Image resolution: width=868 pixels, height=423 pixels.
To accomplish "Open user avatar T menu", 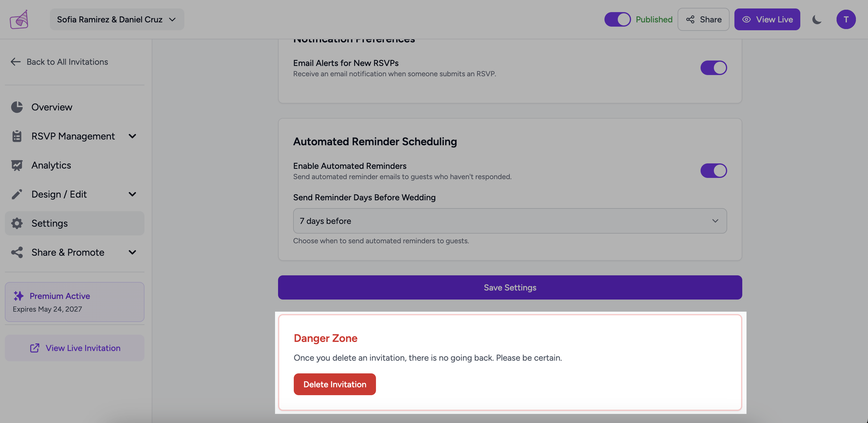I will [x=846, y=19].
